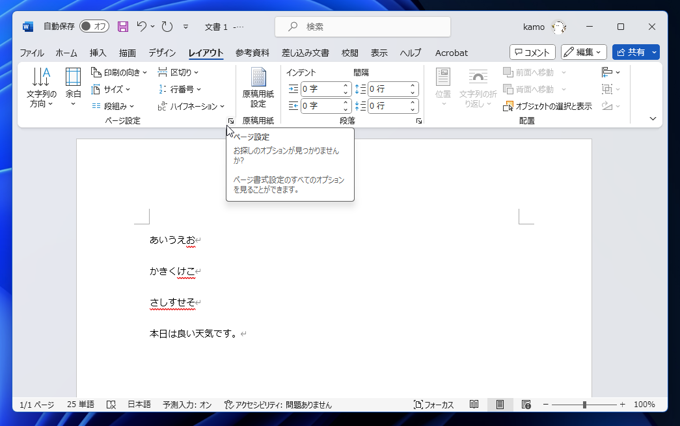Click the left indent input field
This screenshot has width=680, height=426.
[x=322, y=89]
